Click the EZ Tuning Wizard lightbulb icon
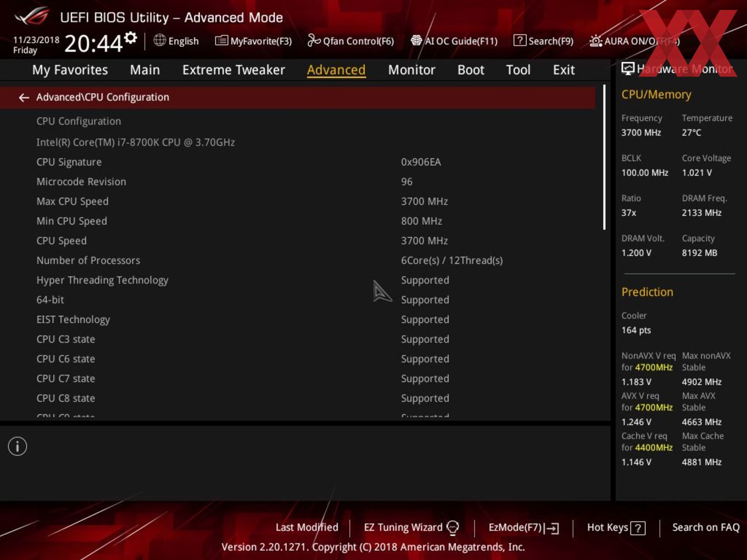747x560 pixels. point(453,528)
